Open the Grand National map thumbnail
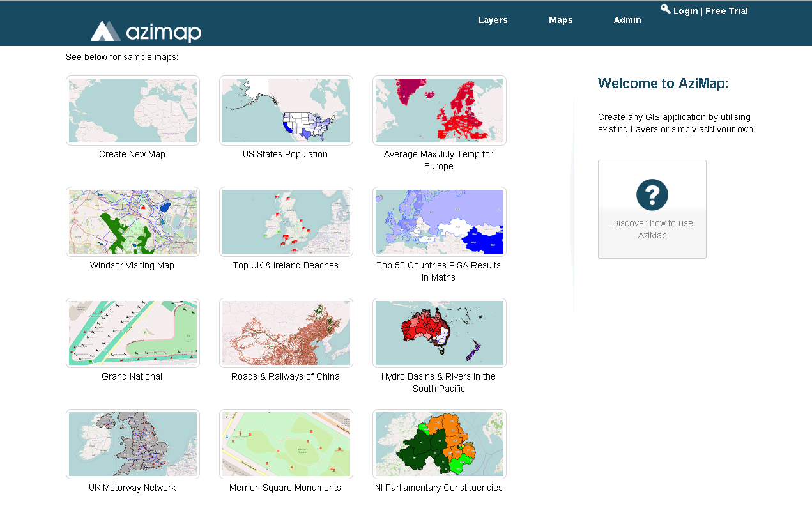The width and height of the screenshot is (812, 508). tap(133, 333)
